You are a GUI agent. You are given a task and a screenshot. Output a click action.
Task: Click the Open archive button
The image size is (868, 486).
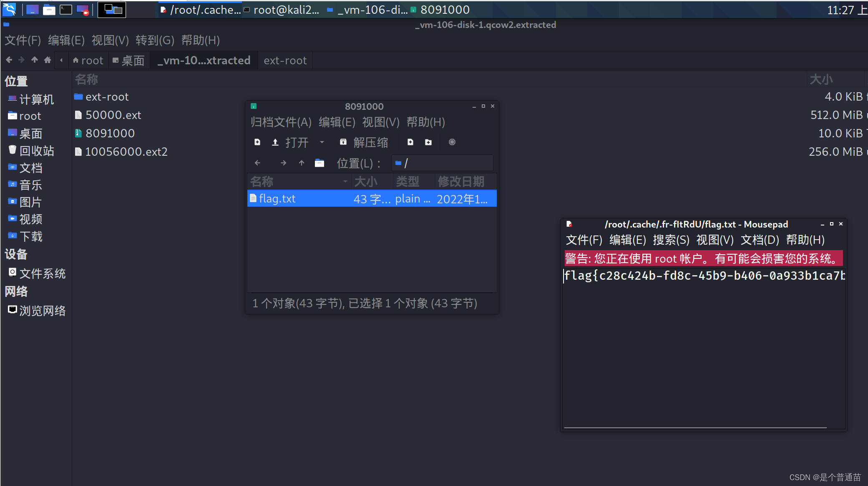(x=290, y=142)
